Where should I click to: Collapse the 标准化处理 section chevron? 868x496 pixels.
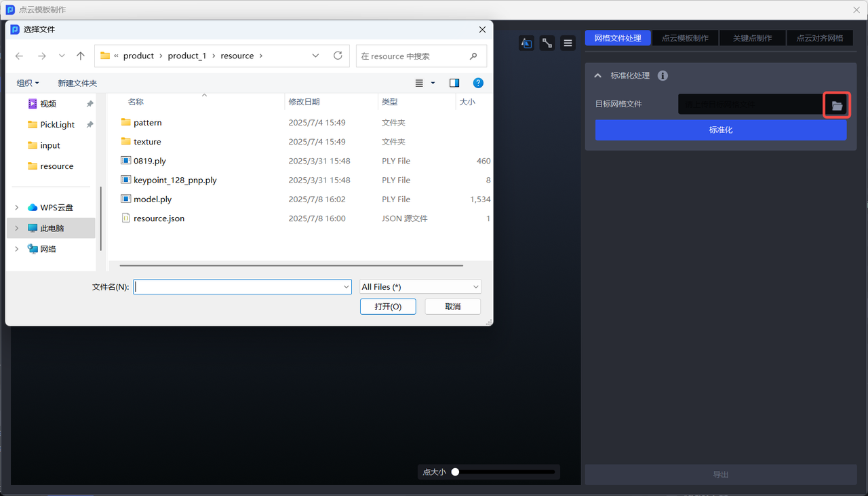pos(597,76)
